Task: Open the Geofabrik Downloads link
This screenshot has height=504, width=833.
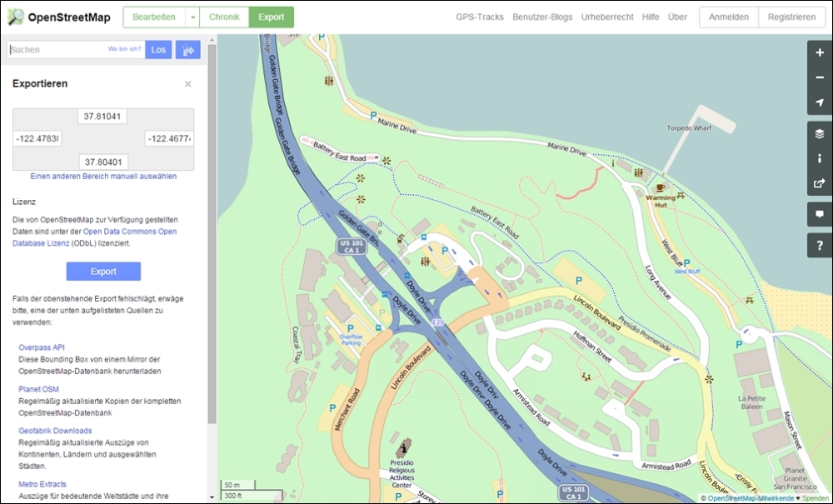Action: click(x=55, y=431)
